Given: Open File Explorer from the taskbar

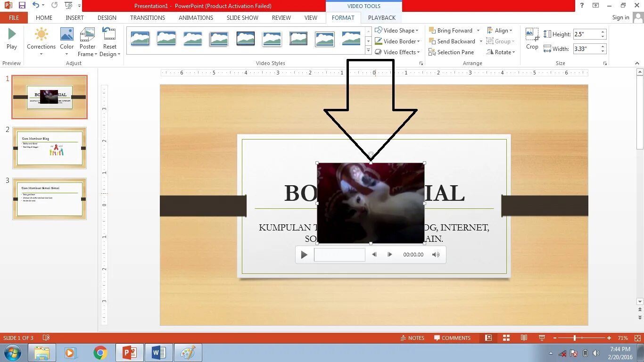Looking at the screenshot, I should click(x=41, y=353).
